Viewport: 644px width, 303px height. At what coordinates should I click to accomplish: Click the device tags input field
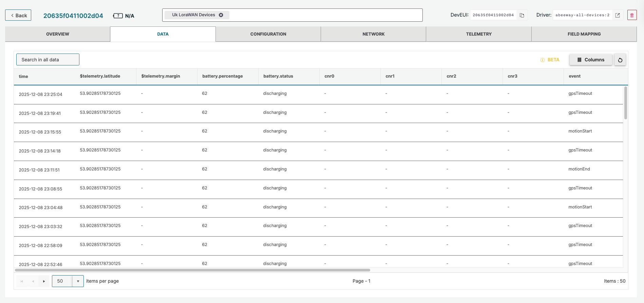coord(322,15)
